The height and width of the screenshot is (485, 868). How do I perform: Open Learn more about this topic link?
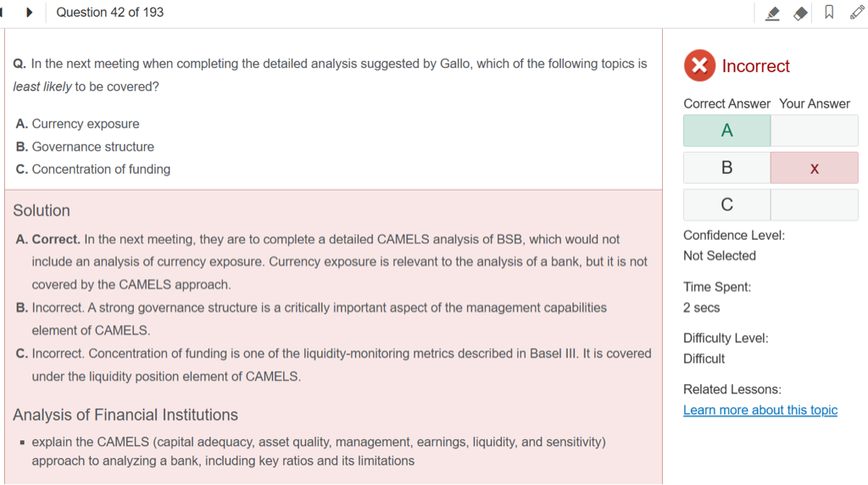759,410
